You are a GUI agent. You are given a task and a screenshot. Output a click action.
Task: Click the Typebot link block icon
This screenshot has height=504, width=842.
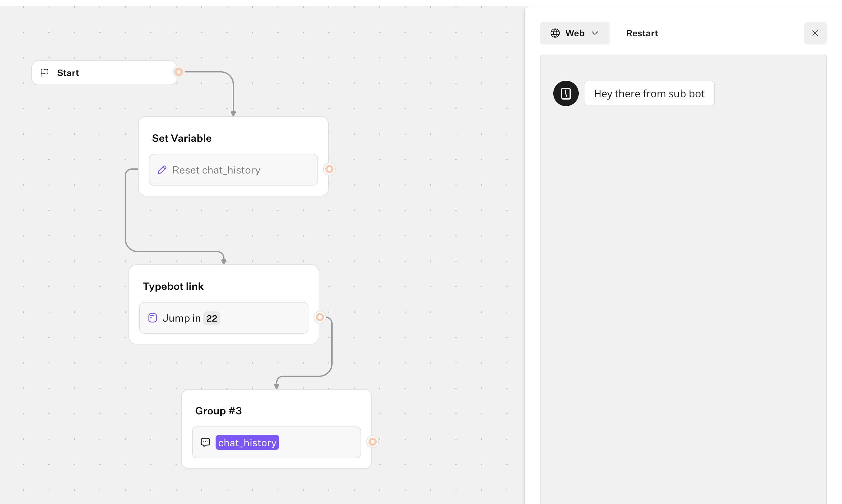153,318
